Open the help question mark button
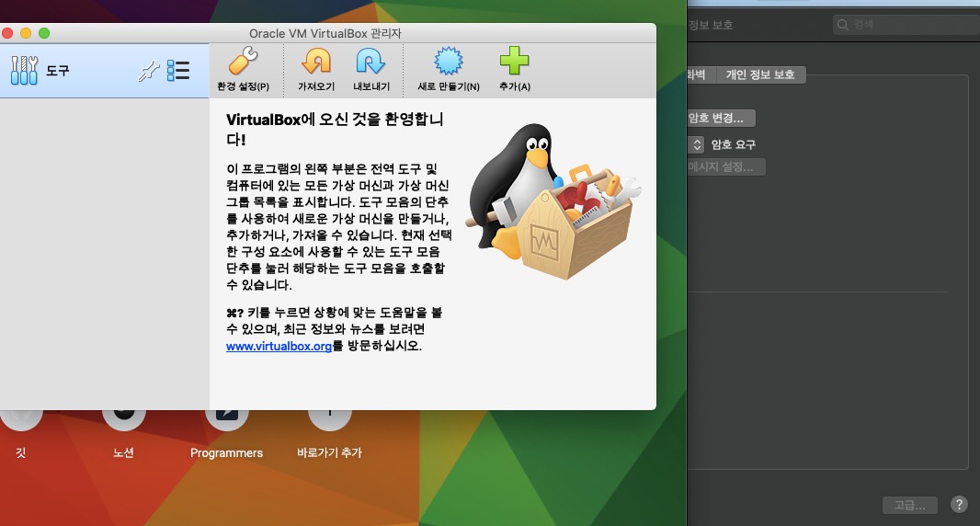980x526 pixels. [959, 504]
